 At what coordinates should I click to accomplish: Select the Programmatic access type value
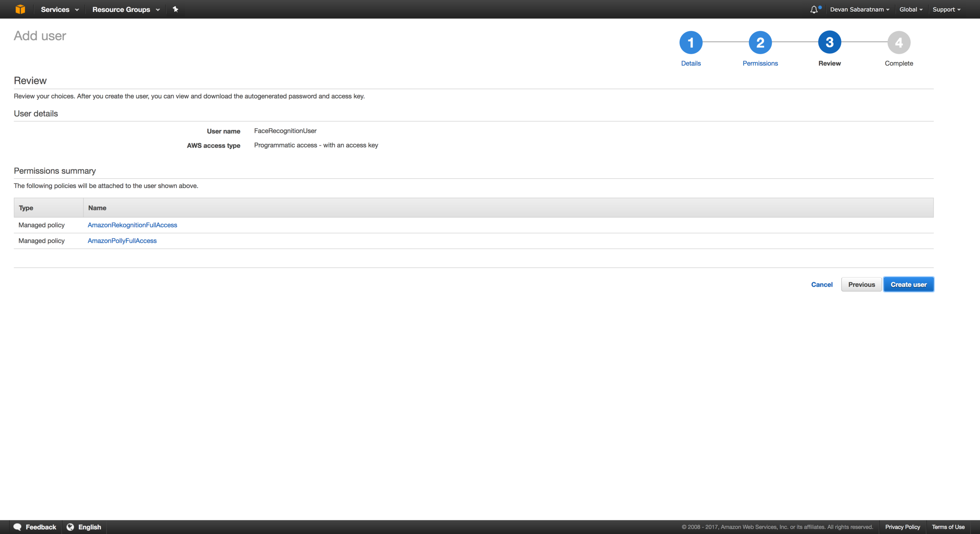[316, 145]
